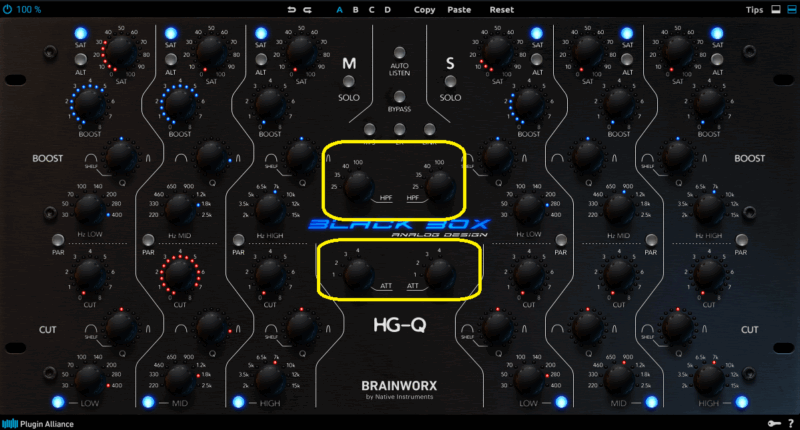Click the Hz HIGH boost frequency knob on the left

270,209
